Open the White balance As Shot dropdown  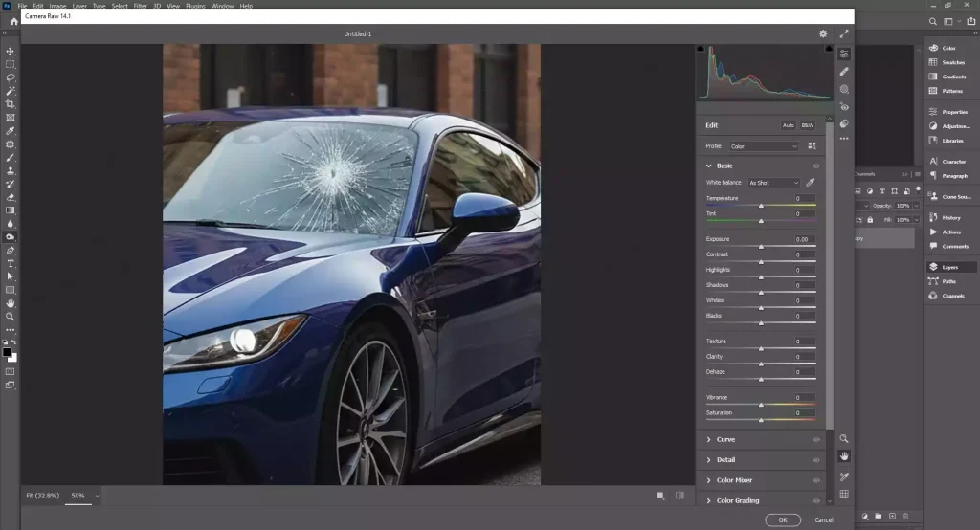pos(773,183)
